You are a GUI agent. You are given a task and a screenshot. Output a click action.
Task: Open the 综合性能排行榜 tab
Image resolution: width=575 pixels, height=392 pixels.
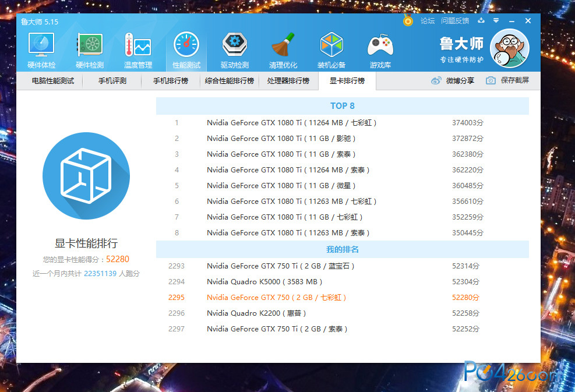point(230,81)
